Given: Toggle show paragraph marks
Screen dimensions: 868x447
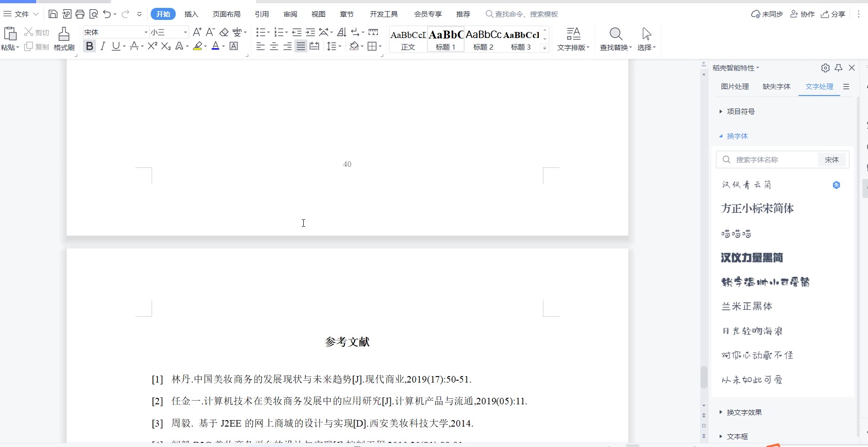Looking at the screenshot, I should (x=355, y=32).
